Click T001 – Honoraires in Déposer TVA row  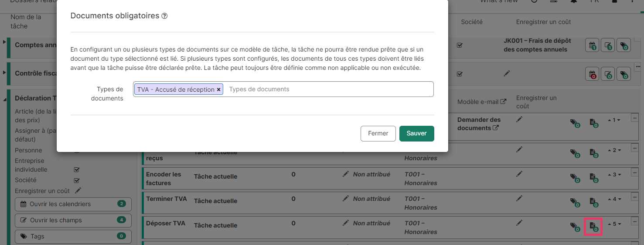(x=421, y=228)
